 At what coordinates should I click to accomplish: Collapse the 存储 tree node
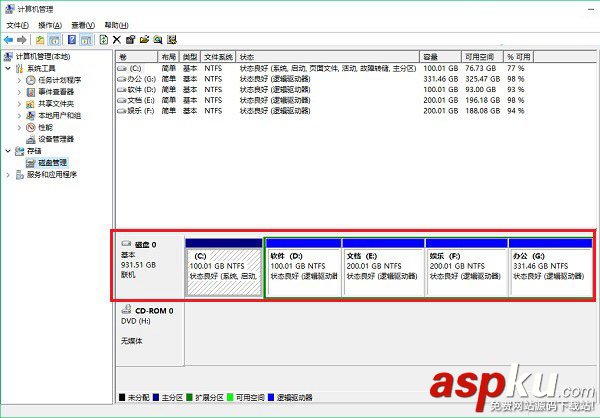[x=8, y=151]
